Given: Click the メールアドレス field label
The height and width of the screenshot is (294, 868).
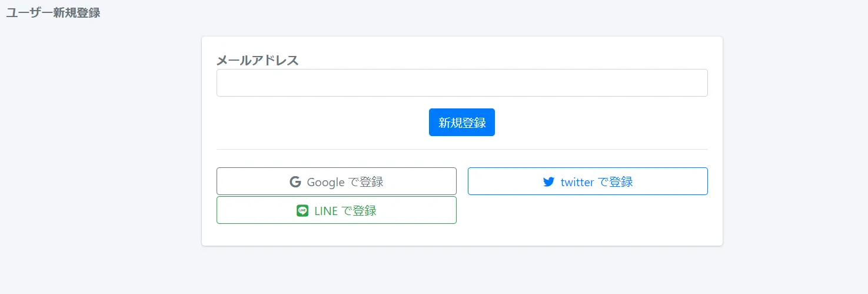Looking at the screenshot, I should (258, 60).
